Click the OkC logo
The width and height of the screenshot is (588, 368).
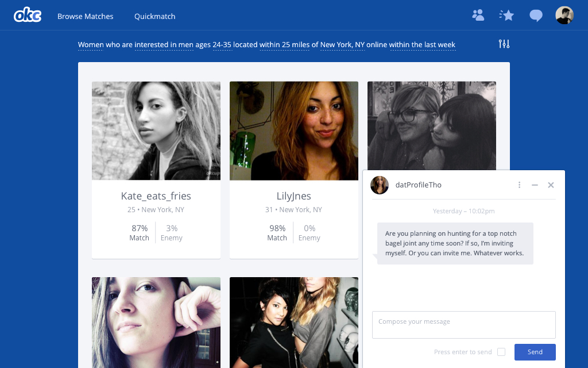tap(28, 16)
